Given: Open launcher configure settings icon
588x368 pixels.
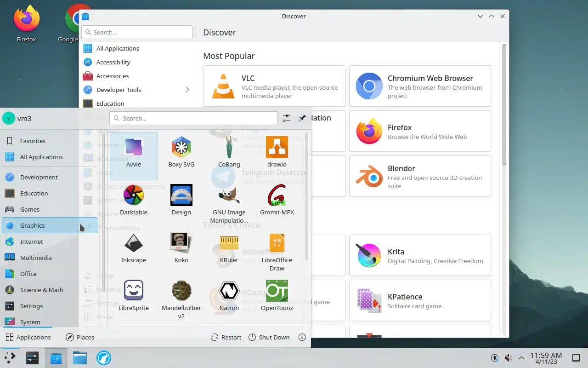Looking at the screenshot, I should tap(287, 118).
